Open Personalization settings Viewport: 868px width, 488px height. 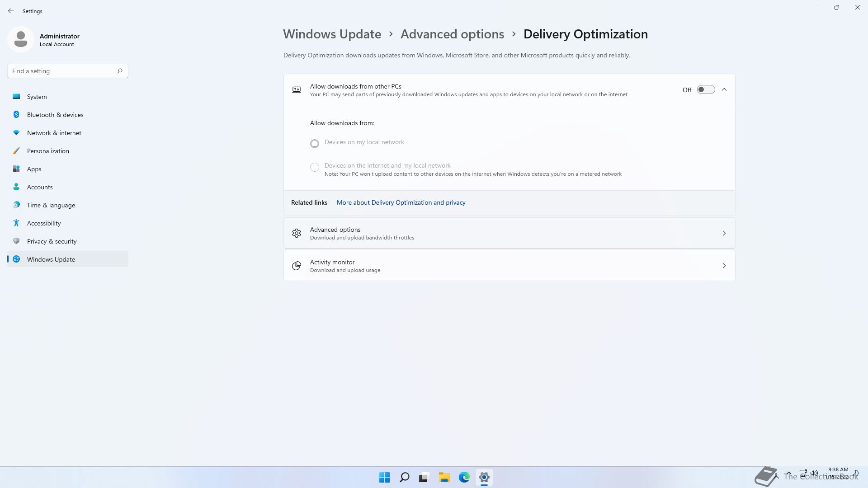click(x=68, y=151)
